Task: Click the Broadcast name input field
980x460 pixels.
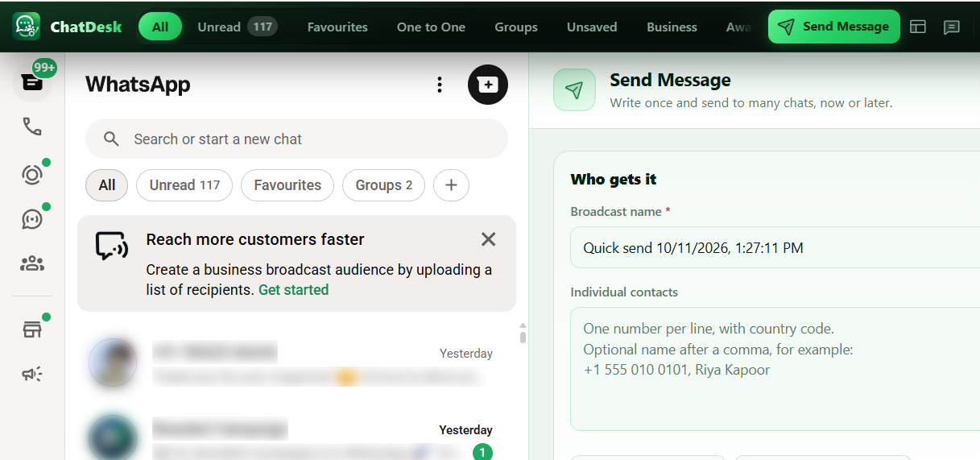Action: 775,247
